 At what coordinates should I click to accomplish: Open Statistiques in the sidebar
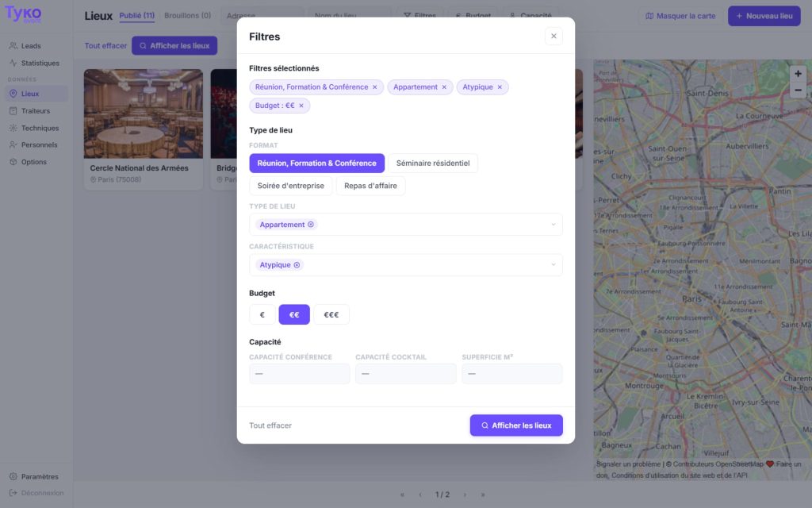(40, 63)
